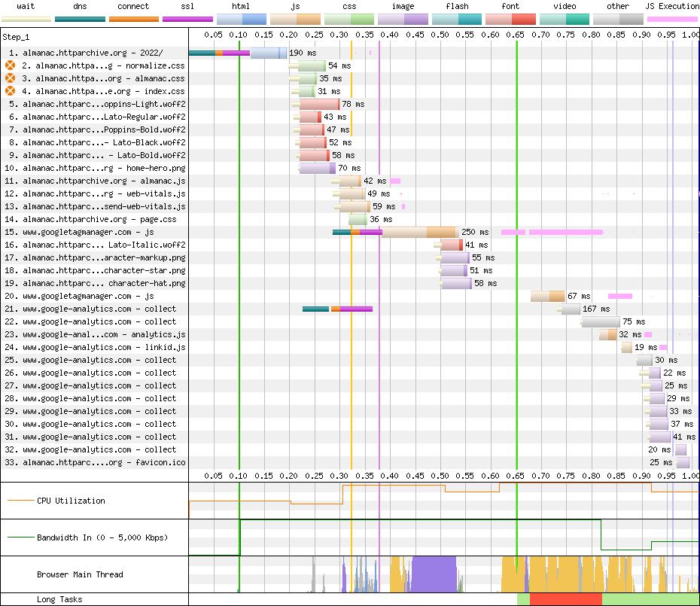Image resolution: width=700 pixels, height=606 pixels.
Task: Click the JS Execution legend swatch
Action: 672,19
